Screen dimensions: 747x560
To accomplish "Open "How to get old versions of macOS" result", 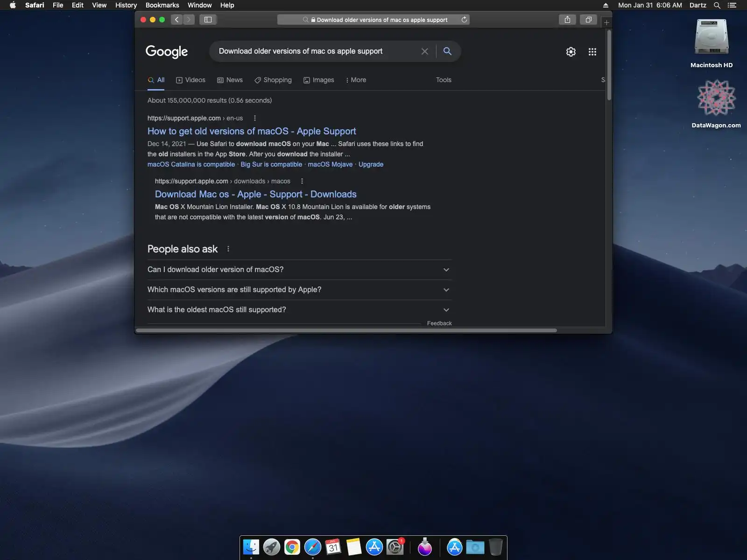I will pos(252,131).
